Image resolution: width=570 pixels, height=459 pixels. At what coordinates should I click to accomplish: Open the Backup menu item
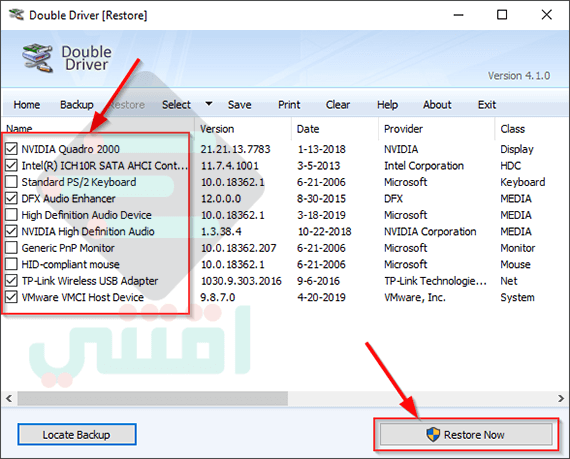click(77, 105)
